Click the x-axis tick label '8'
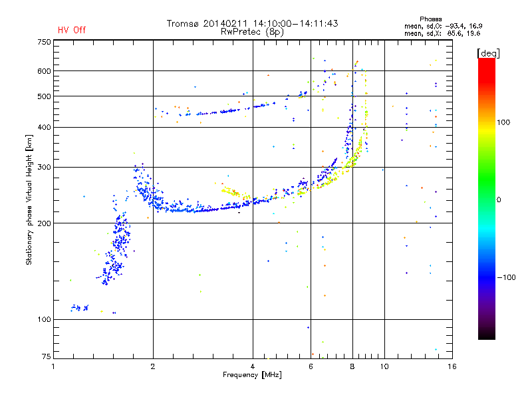This screenshot has height=399, width=532. click(x=352, y=366)
